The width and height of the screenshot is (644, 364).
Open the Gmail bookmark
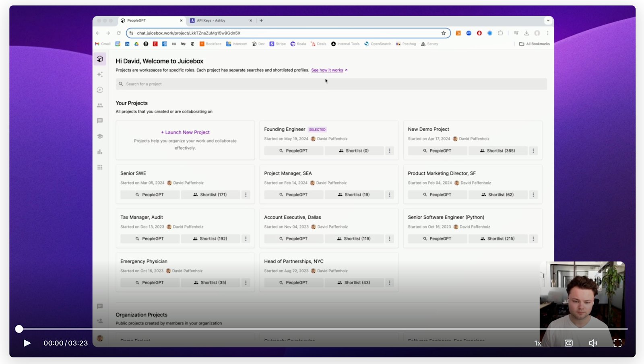coord(103,44)
